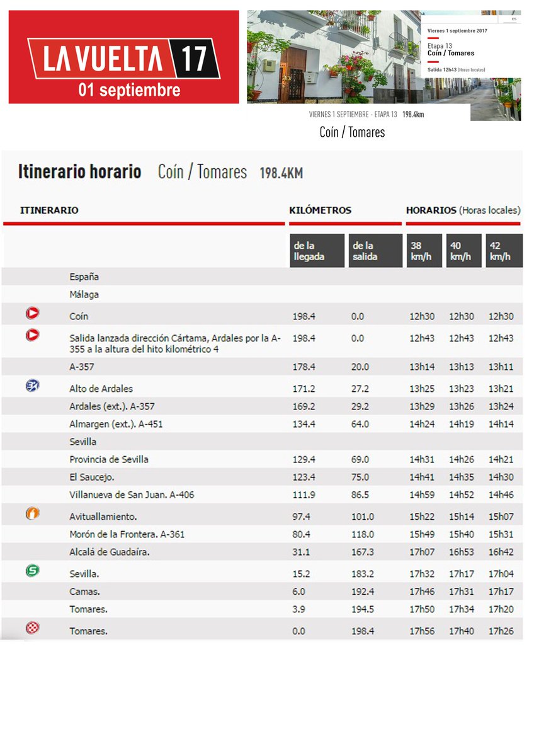Click the 'de la llegada' column header
The width and height of the screenshot is (534, 756).
[317, 251]
